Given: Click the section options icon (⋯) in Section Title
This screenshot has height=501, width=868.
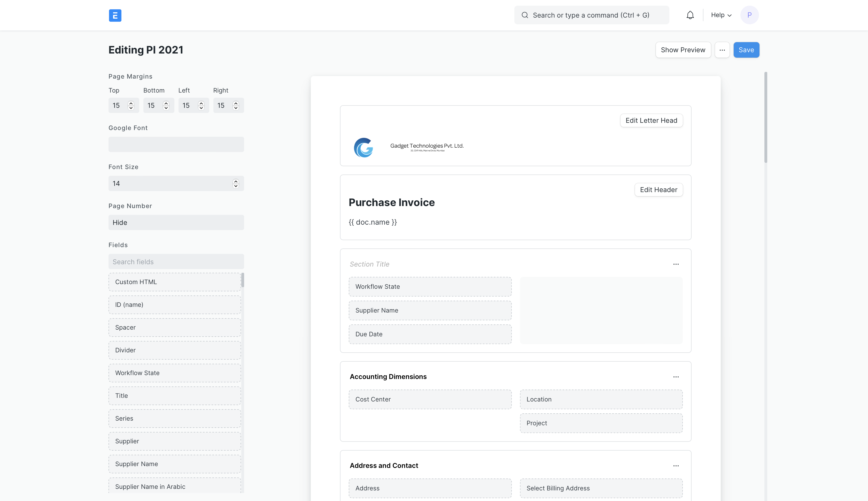Looking at the screenshot, I should point(676,264).
